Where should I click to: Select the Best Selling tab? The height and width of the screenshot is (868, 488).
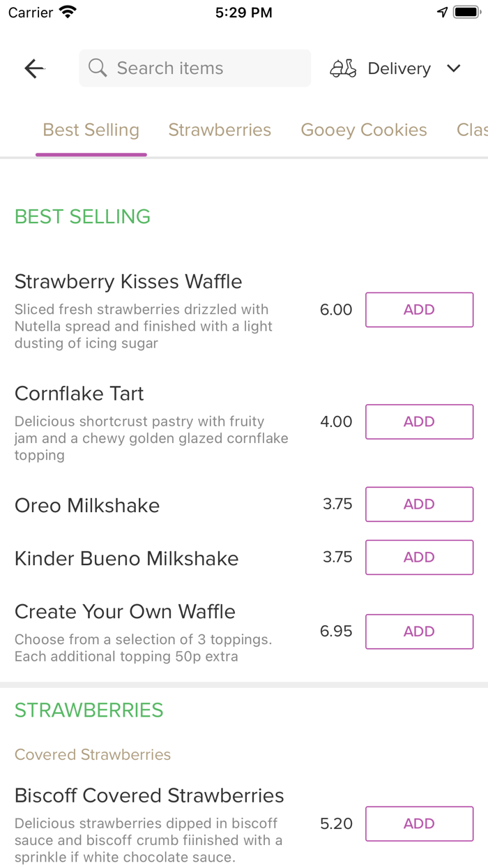tap(91, 130)
